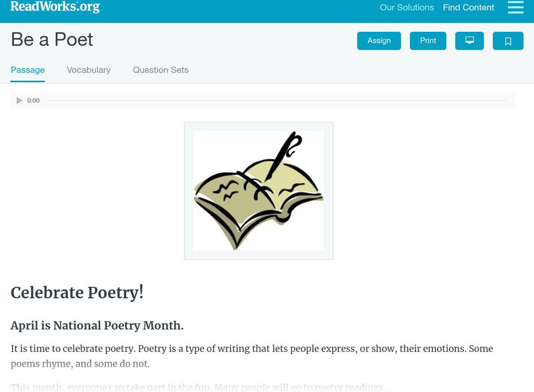
Task: Click the 0:00 audio timestamp
Action: 31,101
